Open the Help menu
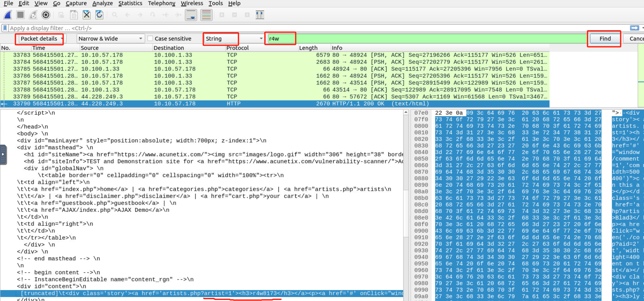The image size is (644, 301). point(234,3)
